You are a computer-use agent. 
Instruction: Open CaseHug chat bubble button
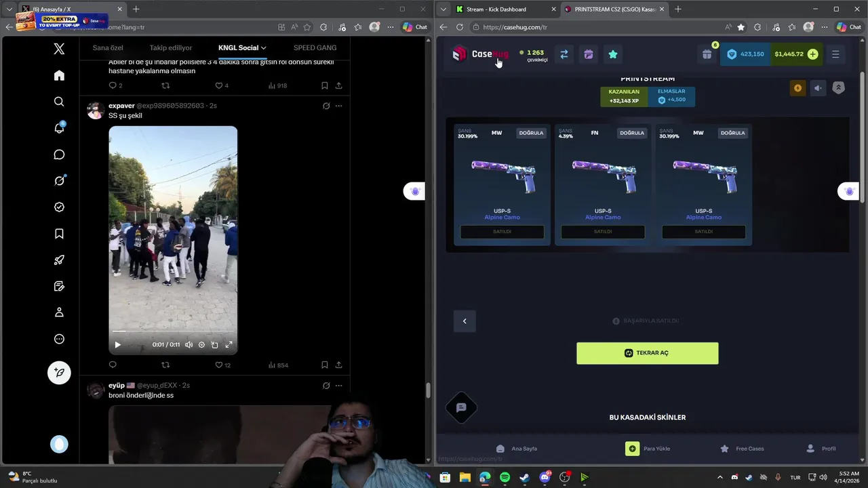(461, 408)
